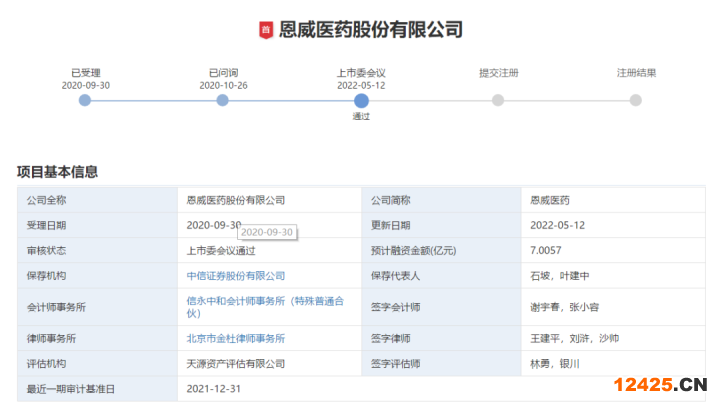Click the 提交注册 stage label
The height and width of the screenshot is (407, 720).
499,73
